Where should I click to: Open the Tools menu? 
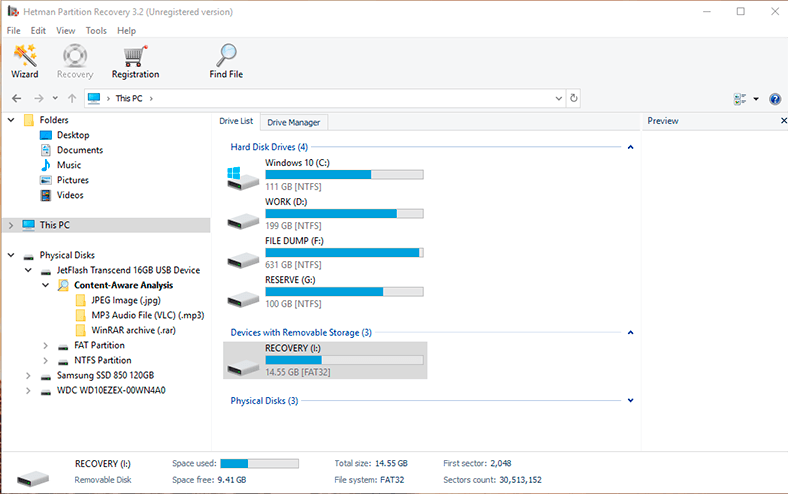coord(96,31)
